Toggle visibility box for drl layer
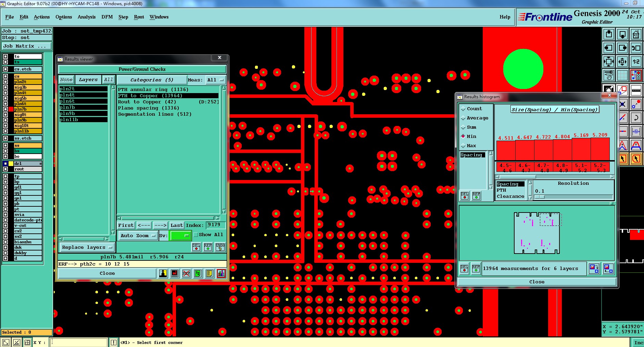 [5, 164]
